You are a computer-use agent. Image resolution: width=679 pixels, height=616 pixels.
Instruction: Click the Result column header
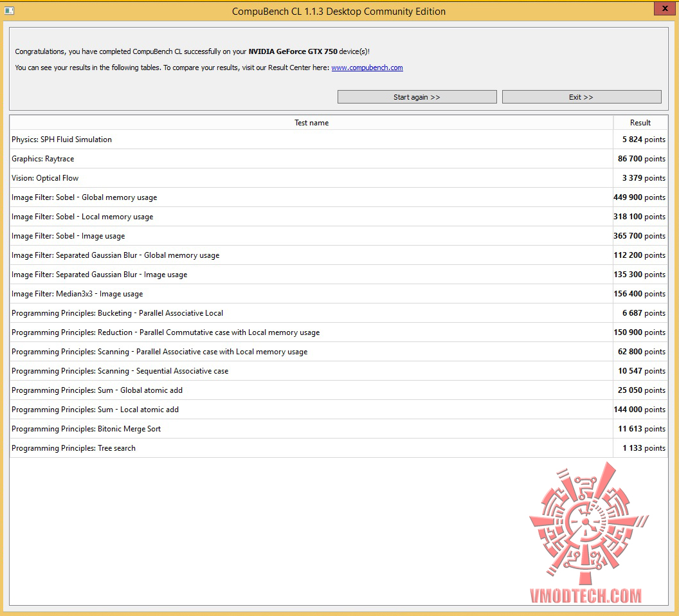[640, 123]
